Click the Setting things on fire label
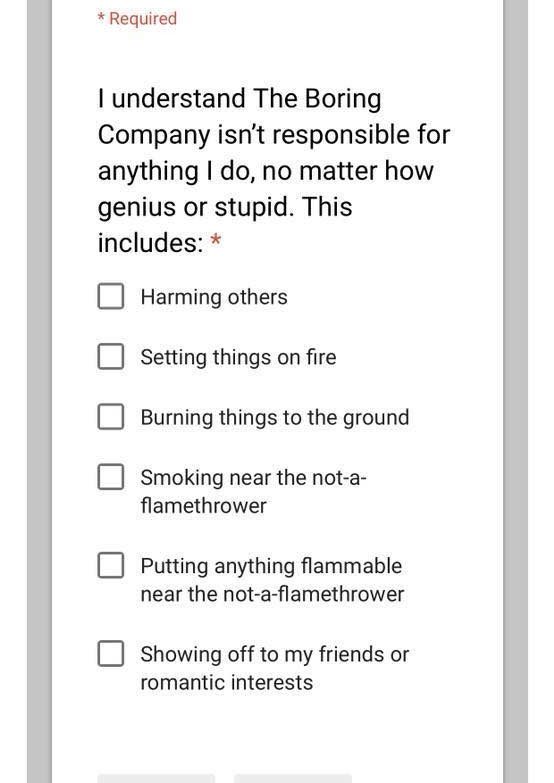The image size is (554, 783). click(238, 358)
